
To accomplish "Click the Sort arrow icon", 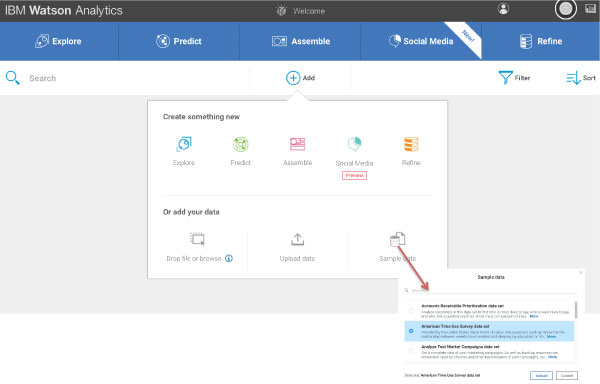I will pyautogui.click(x=573, y=78).
